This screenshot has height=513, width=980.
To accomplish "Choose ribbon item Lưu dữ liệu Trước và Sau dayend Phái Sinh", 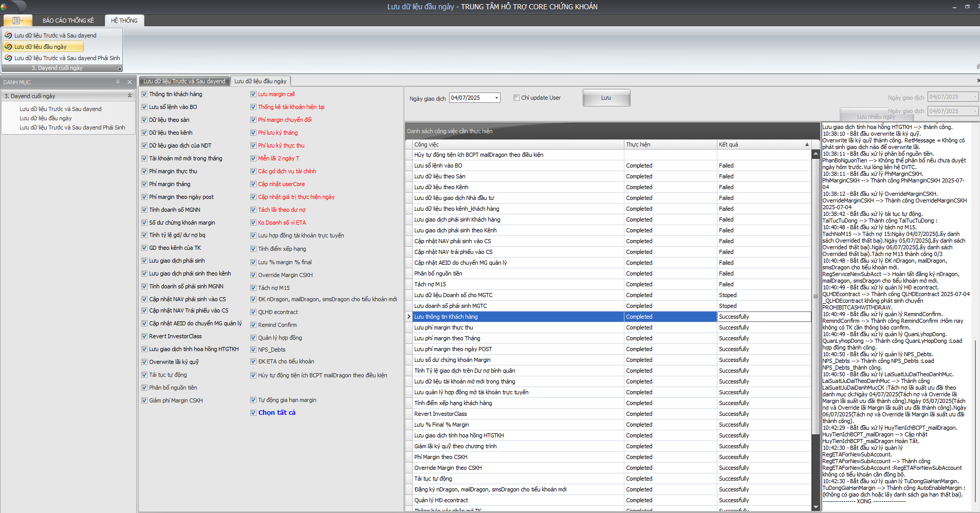I will coord(67,58).
